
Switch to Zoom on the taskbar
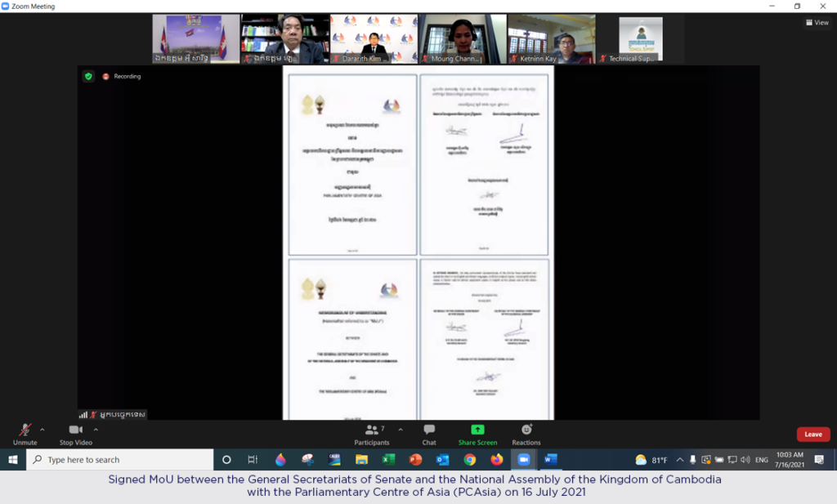524,460
